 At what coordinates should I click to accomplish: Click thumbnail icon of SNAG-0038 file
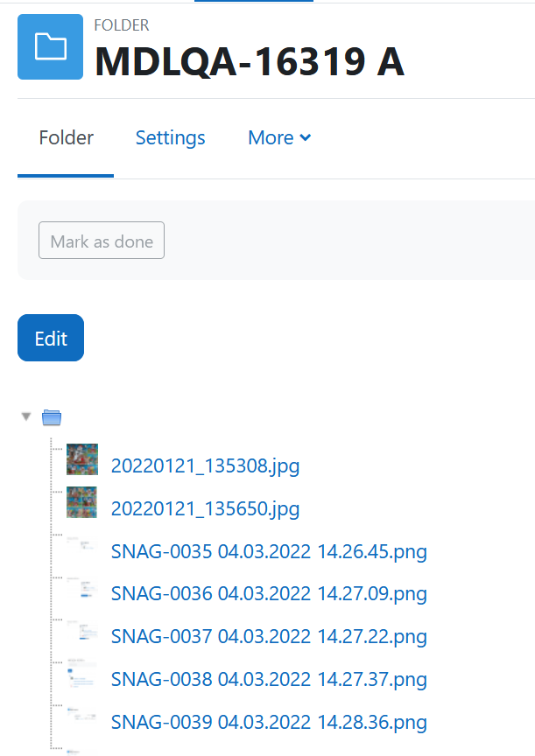coord(81,674)
